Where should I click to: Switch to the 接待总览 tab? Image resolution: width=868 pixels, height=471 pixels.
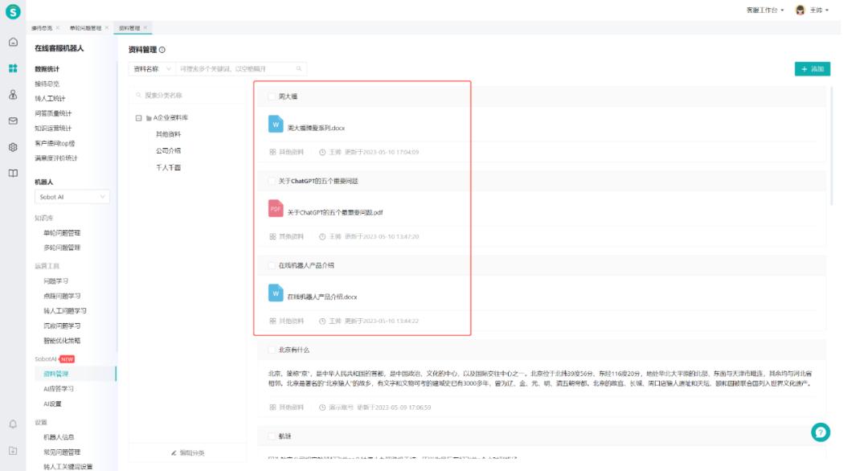pyautogui.click(x=42, y=27)
